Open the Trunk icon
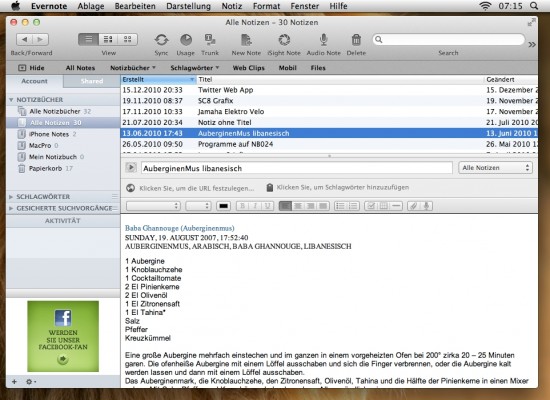This screenshot has height=400, width=550. click(x=210, y=40)
